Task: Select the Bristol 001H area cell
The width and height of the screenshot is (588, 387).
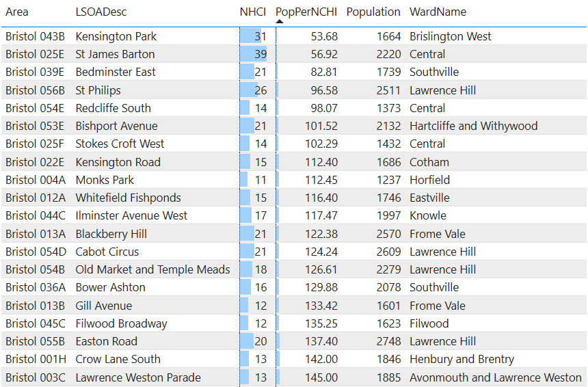Action: 35,359
